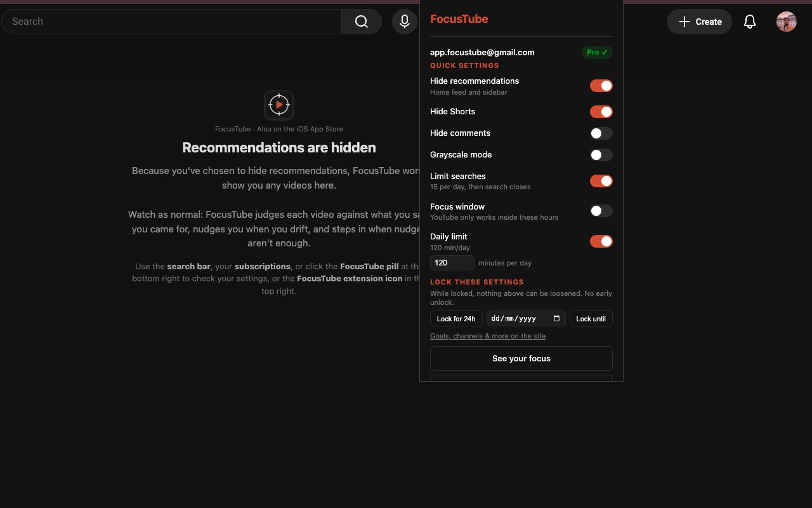Disable Daily limit toggle

pyautogui.click(x=601, y=241)
